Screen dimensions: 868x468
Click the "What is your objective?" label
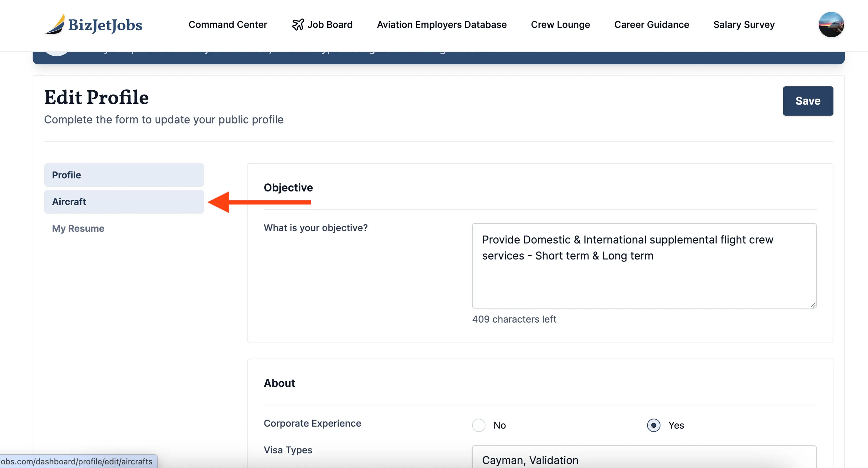[x=315, y=228]
